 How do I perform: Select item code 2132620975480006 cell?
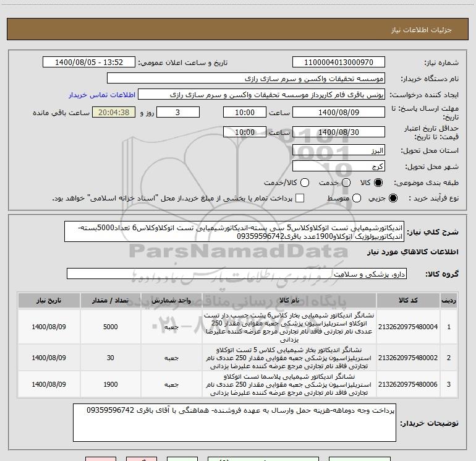pyautogui.click(x=408, y=384)
